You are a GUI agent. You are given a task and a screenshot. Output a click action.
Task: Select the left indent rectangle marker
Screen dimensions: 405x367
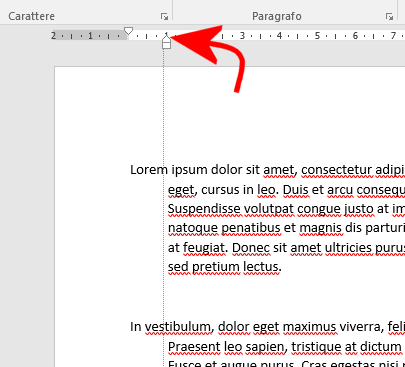click(x=166, y=46)
